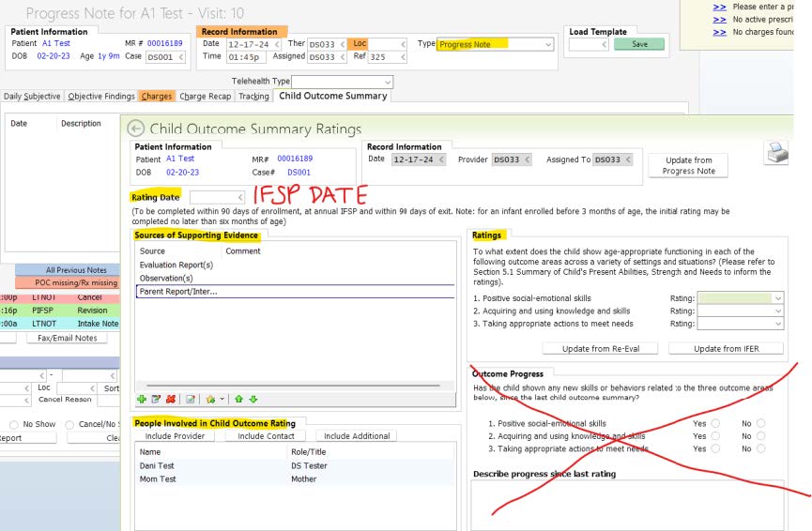This screenshot has height=531, width=812.
Task: Click the Rating Date input field
Action: pyautogui.click(x=216, y=197)
